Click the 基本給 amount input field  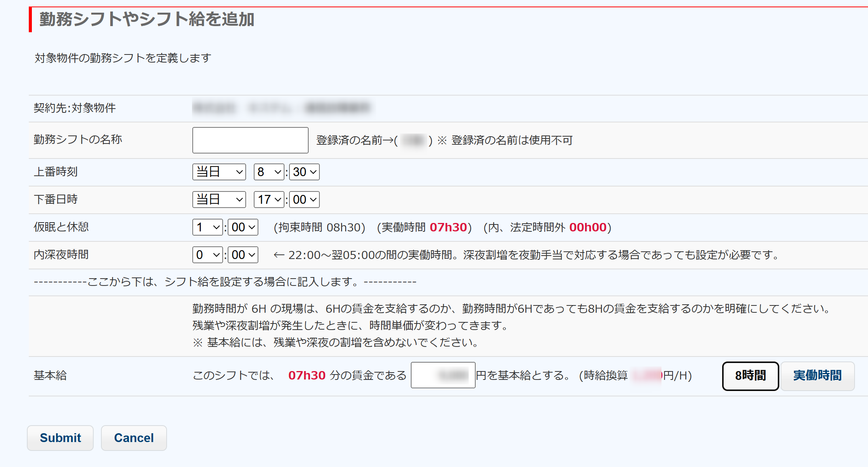[443, 375]
